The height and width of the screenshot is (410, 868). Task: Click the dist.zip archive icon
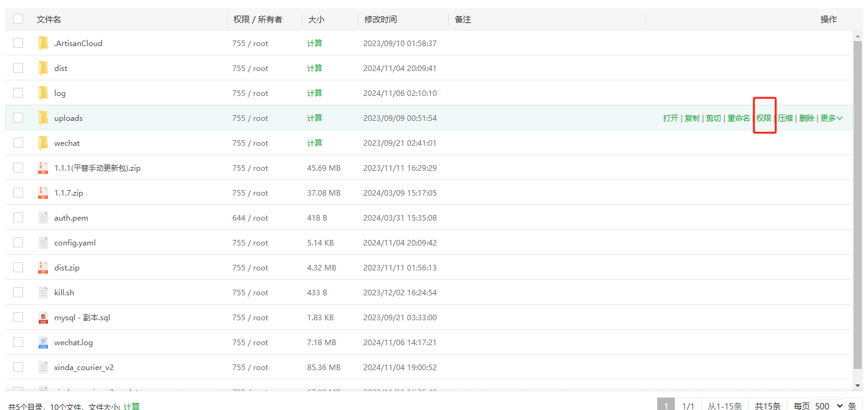(x=43, y=267)
